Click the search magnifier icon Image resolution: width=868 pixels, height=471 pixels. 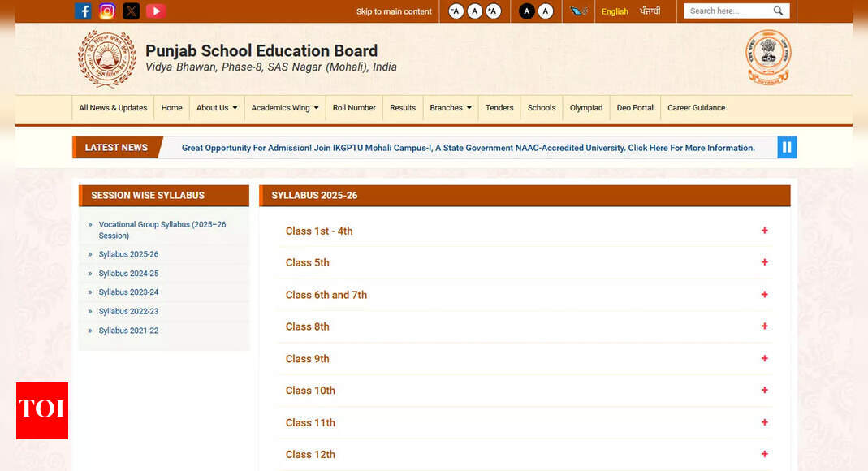[778, 11]
